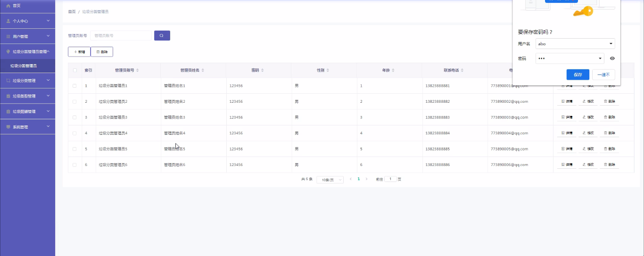Expand the 个人中心 sidebar menu
Viewport: 644px width, 256px height.
[x=27, y=21]
